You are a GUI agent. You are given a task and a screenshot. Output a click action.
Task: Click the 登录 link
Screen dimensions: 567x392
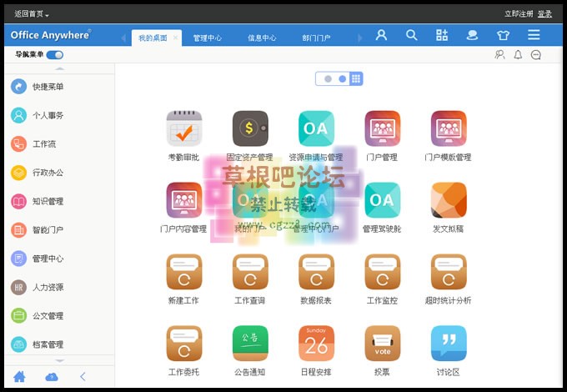pos(544,13)
